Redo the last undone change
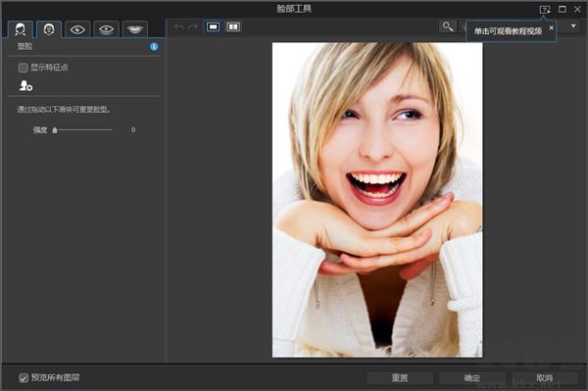This screenshot has width=588, height=391. tap(192, 27)
